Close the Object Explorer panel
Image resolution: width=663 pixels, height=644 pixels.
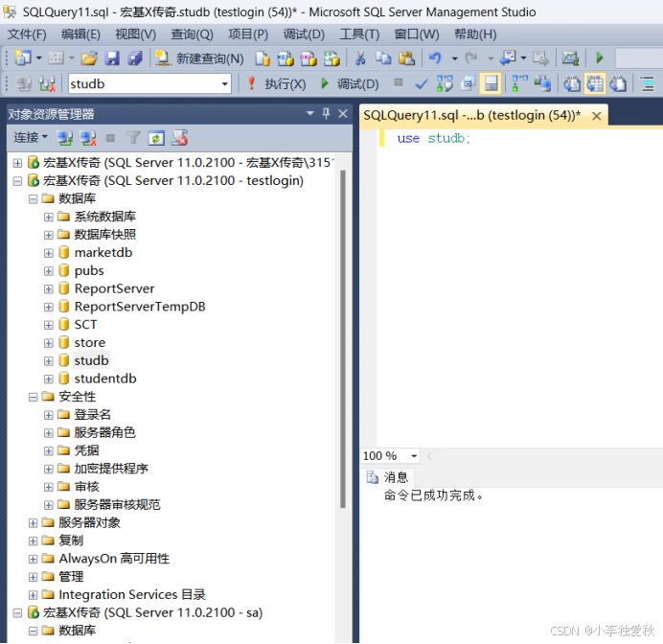click(x=343, y=114)
